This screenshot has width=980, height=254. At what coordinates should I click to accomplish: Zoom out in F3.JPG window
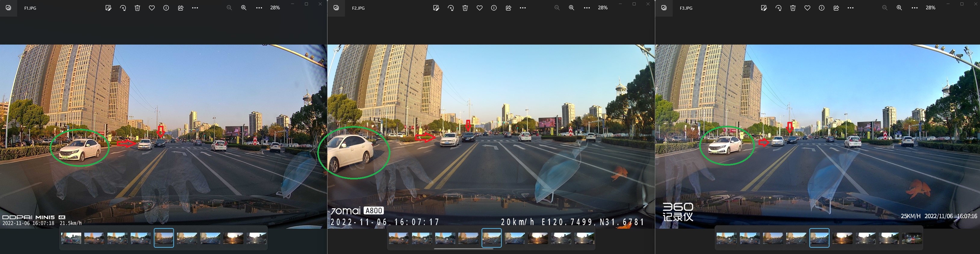click(x=885, y=8)
